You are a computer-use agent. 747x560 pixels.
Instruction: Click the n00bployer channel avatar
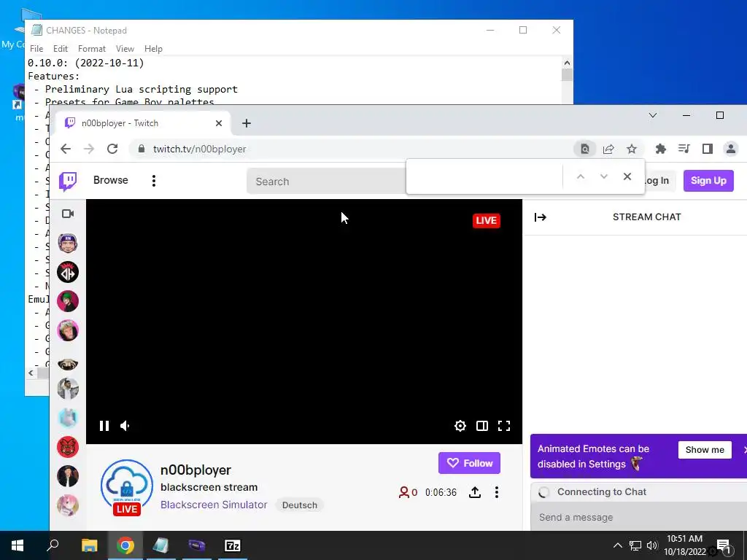click(127, 486)
